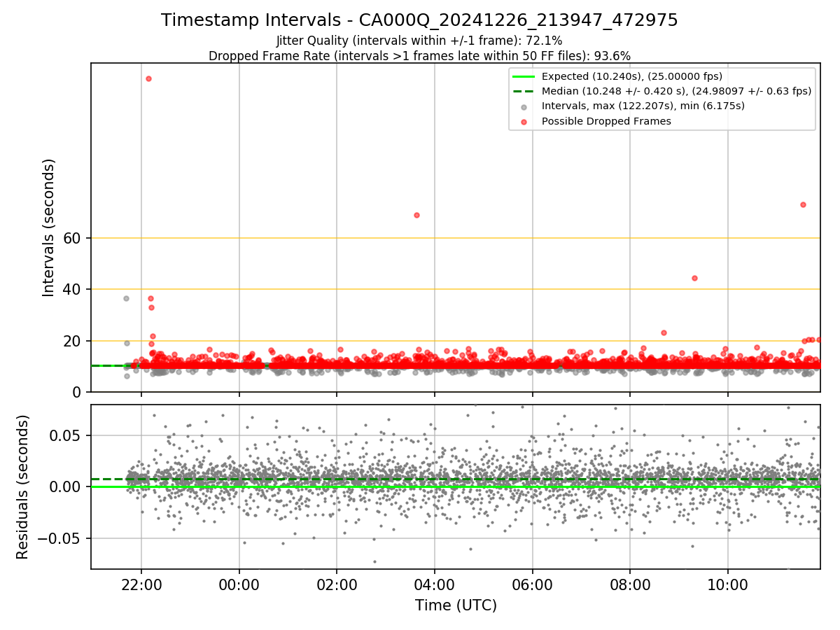
Task: Click legend entry 'Intervals, max (122.207s), min (6.175s)'
Action: click(x=643, y=106)
